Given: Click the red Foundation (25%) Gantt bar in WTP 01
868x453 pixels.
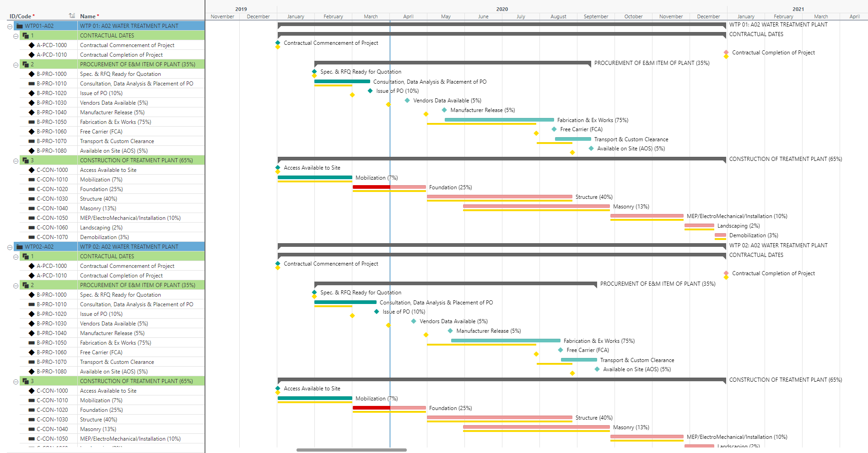Looking at the screenshot, I should [371, 187].
